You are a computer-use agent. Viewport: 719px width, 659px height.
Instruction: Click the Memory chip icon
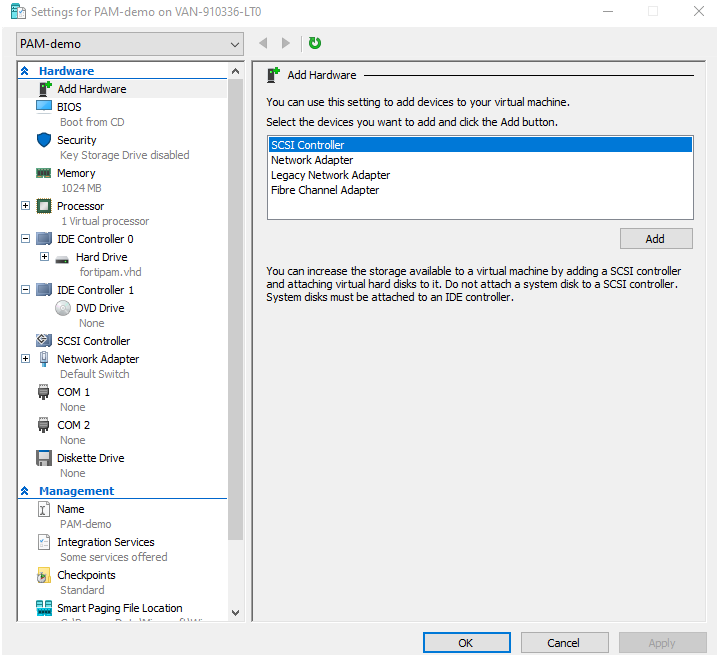tap(44, 173)
